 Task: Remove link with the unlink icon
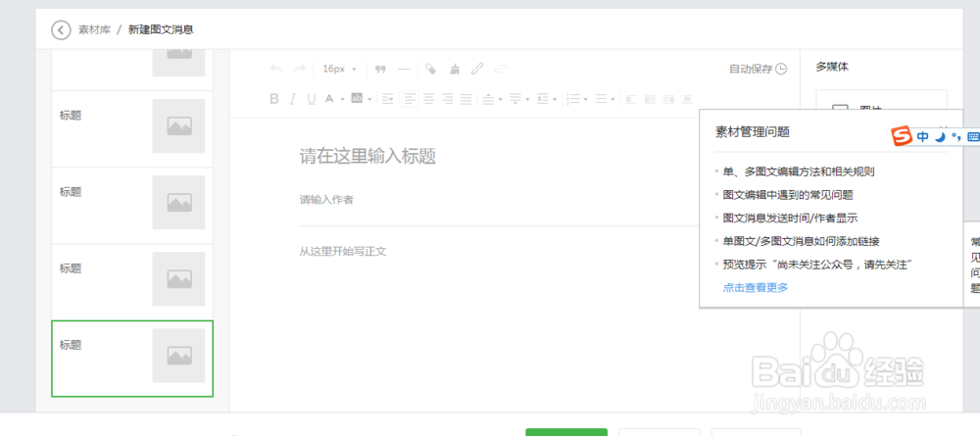[501, 69]
